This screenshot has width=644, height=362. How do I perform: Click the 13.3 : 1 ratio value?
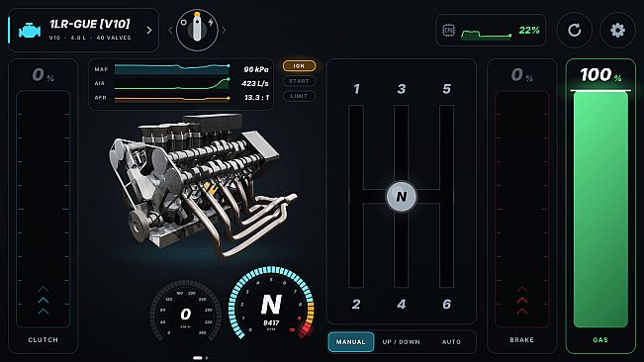point(256,98)
